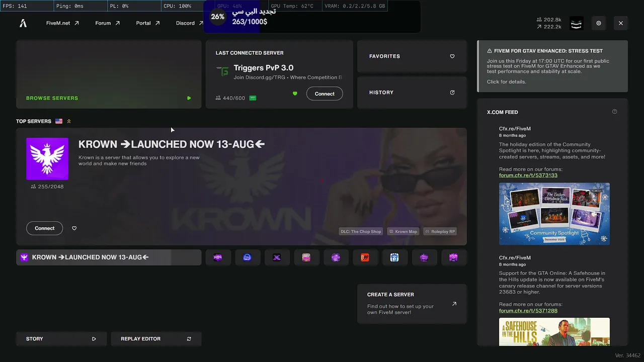Click the flag icon next to 440/600
Viewport: 644px width, 362px height.
(x=253, y=98)
